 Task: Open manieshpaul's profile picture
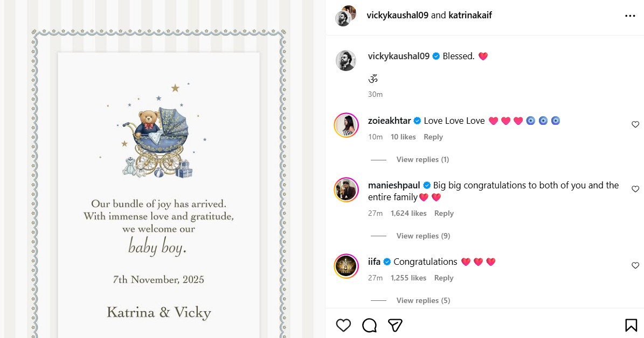[346, 190]
